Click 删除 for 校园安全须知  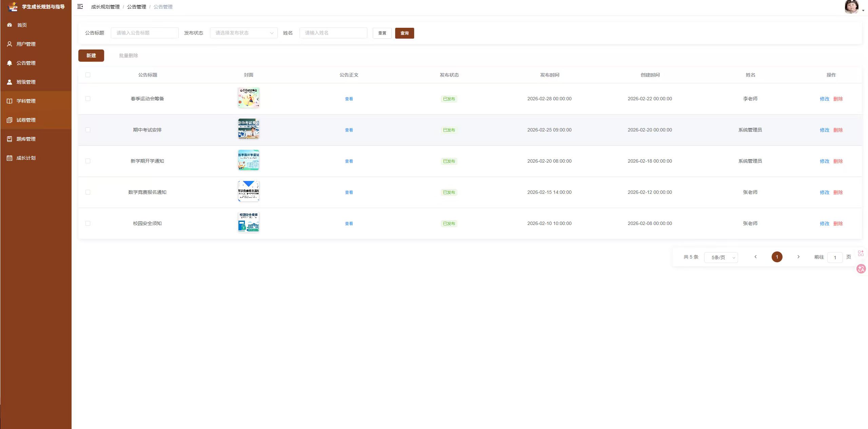tap(838, 224)
